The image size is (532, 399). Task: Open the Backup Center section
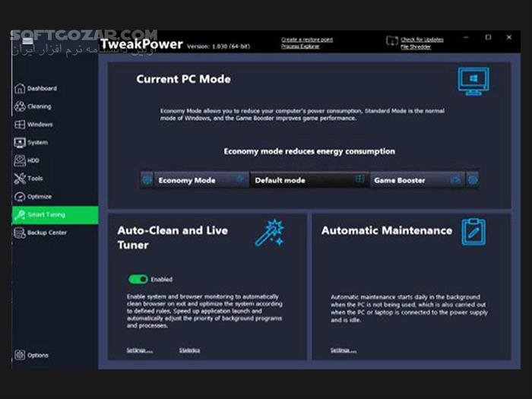[x=55, y=233]
